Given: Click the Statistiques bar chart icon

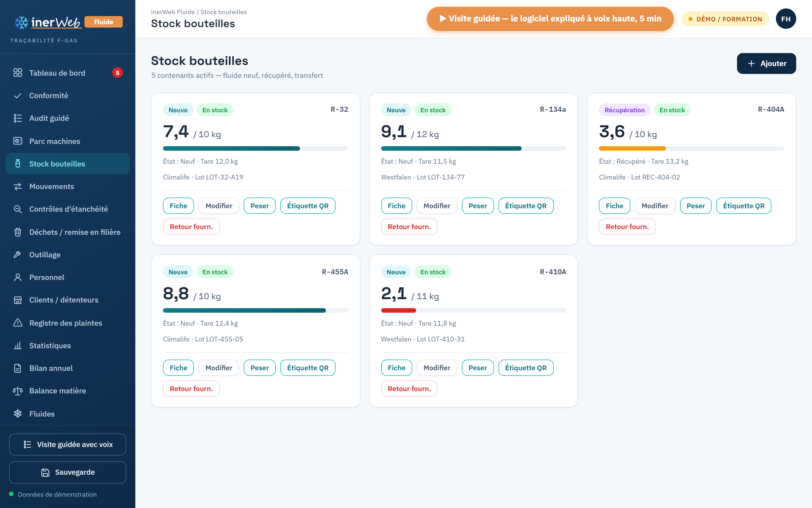Looking at the screenshot, I should point(18,345).
